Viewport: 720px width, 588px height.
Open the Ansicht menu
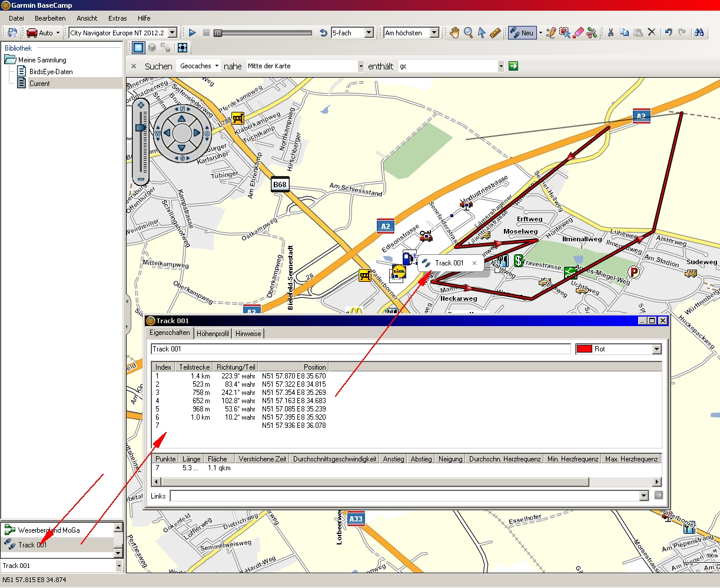click(x=87, y=18)
